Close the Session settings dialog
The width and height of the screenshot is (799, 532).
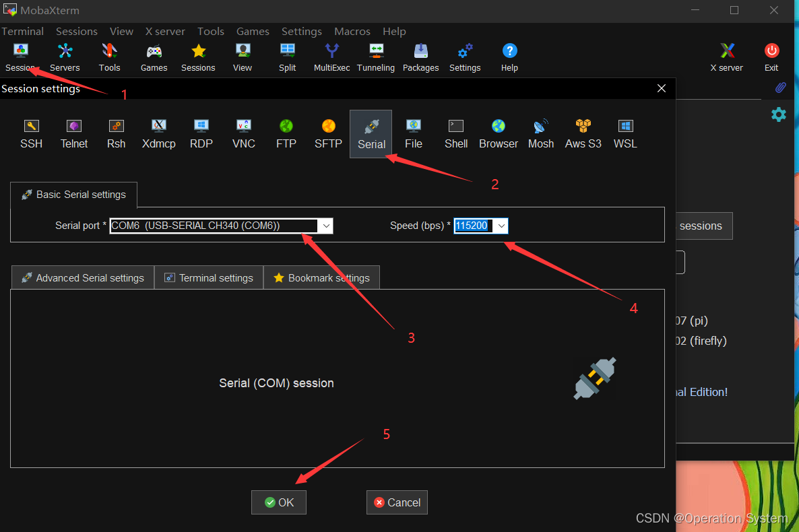662,89
